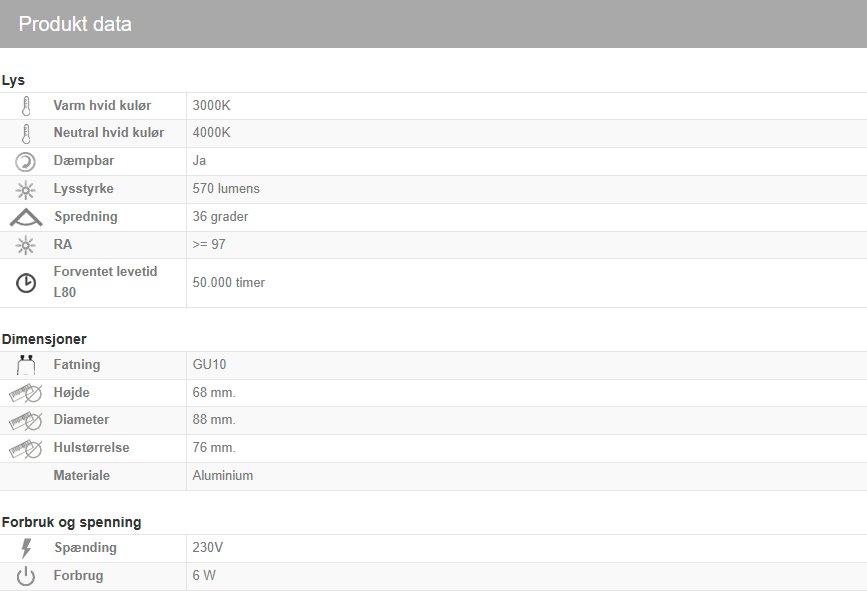Select the Ja value for Dæmpbar

198,161
